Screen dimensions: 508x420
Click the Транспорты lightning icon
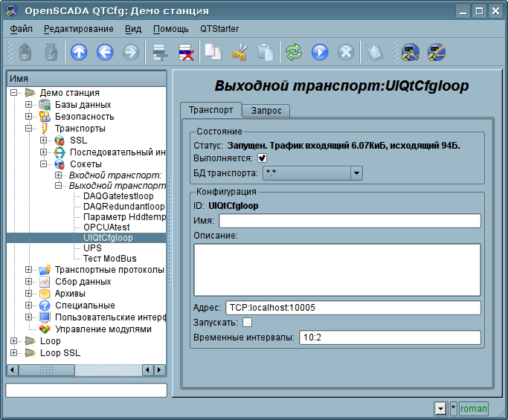click(45, 129)
